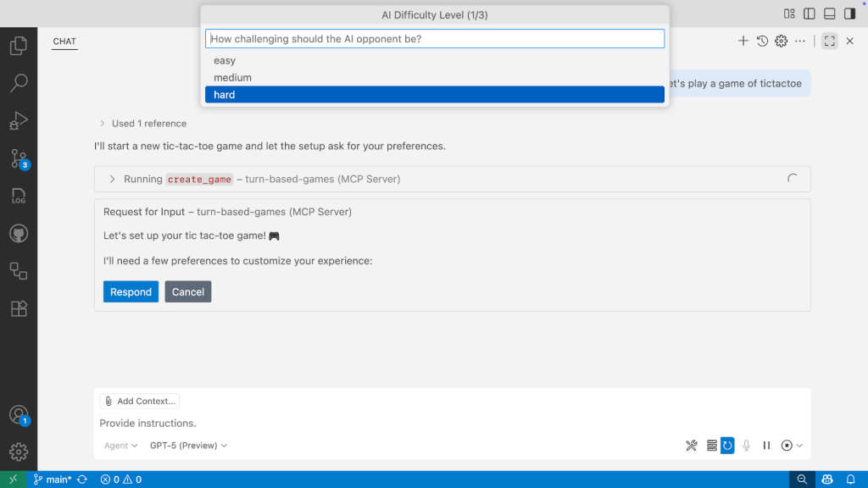Open the Explorer view in activity bar
The width and height of the screenshot is (868, 488).
19,46
